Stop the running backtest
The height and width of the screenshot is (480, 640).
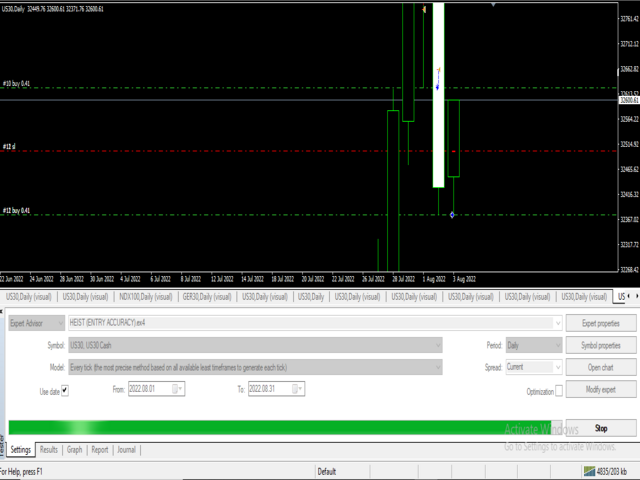pyautogui.click(x=600, y=428)
